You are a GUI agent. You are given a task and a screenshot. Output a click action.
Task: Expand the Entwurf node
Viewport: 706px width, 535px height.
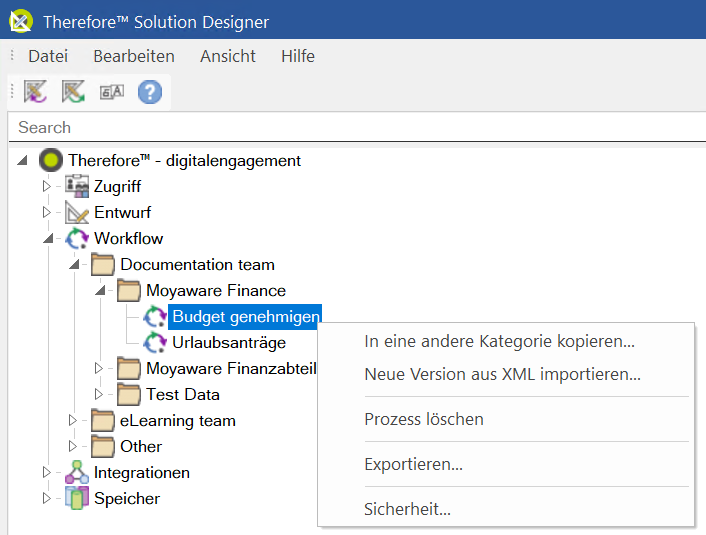[46, 212]
